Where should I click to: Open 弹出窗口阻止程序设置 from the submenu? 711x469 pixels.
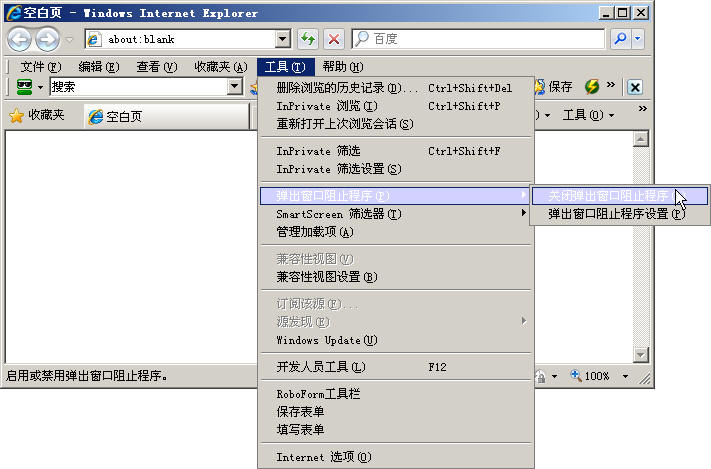pyautogui.click(x=616, y=214)
